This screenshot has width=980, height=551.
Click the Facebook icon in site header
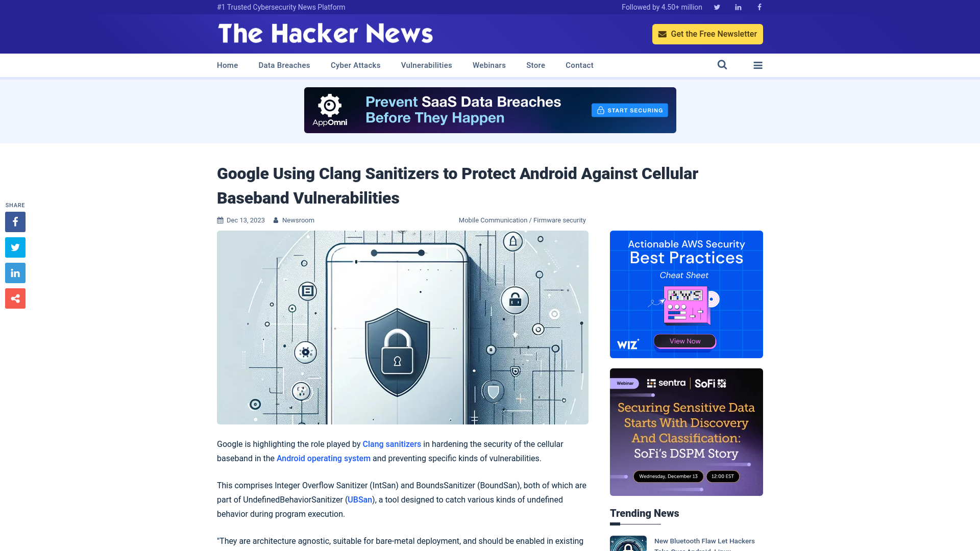[759, 7]
